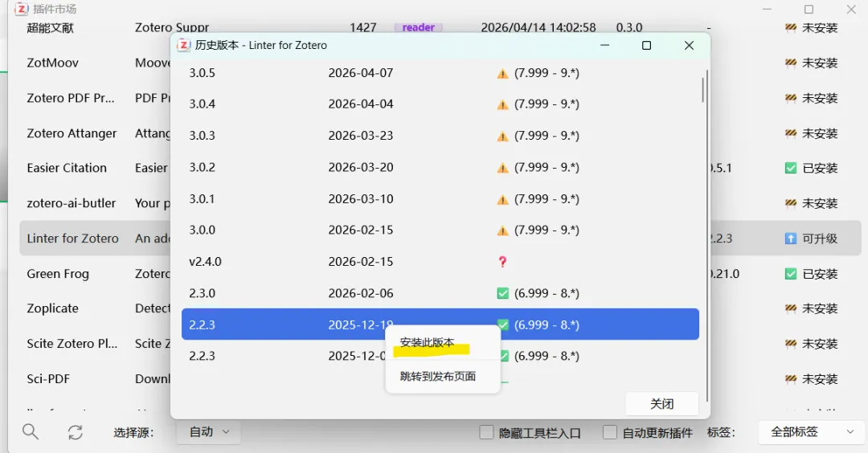Choose 跳转到发布页面 from context menu
Image resolution: width=868 pixels, height=453 pixels.
click(437, 376)
